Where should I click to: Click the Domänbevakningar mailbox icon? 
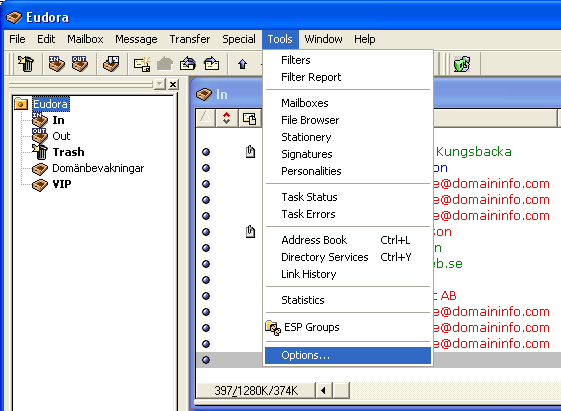click(40, 168)
